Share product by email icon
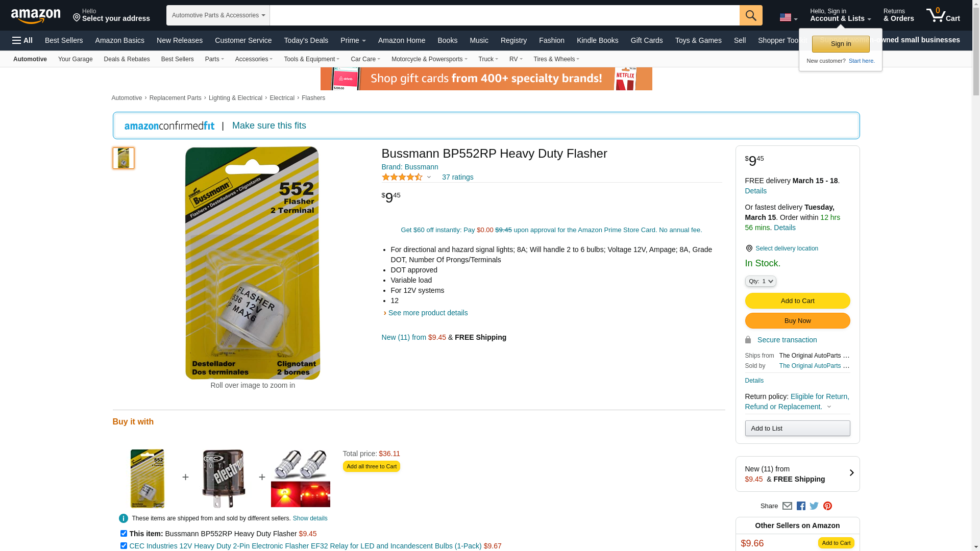Viewport: 980px width, 551px height. click(787, 506)
